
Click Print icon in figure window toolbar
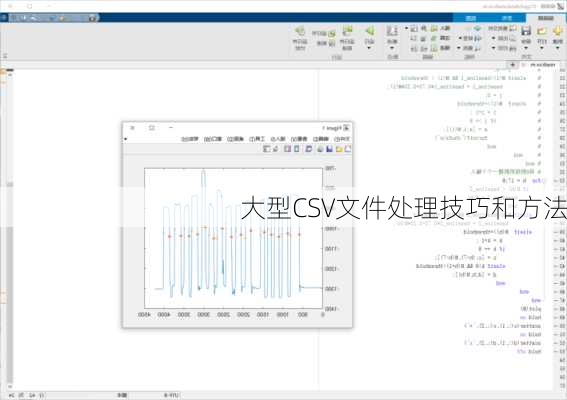pos(320,149)
